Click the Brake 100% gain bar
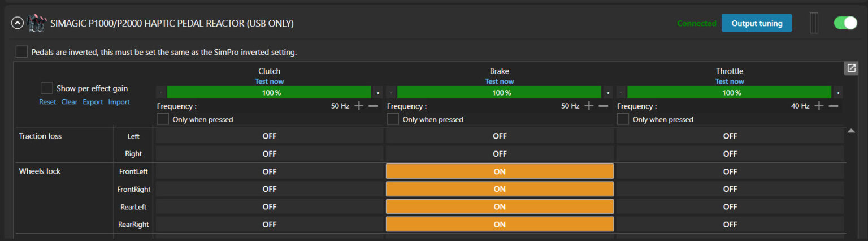 500,92
